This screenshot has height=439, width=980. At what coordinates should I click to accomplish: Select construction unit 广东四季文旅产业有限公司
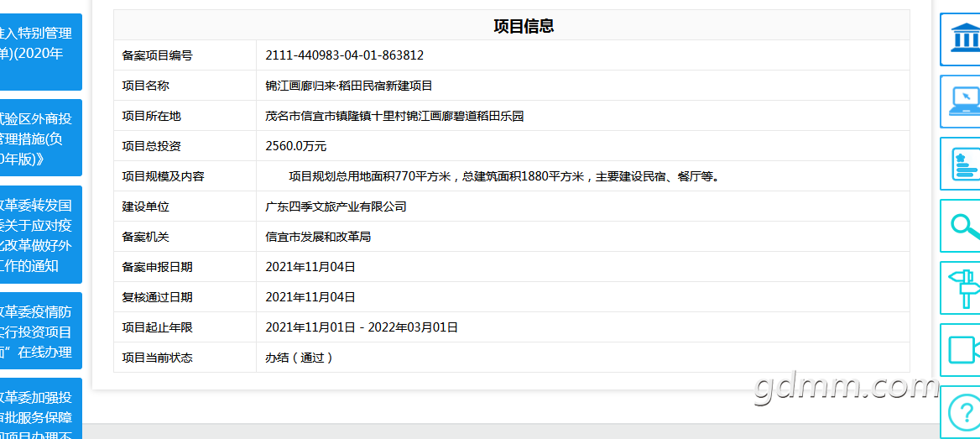pos(336,206)
